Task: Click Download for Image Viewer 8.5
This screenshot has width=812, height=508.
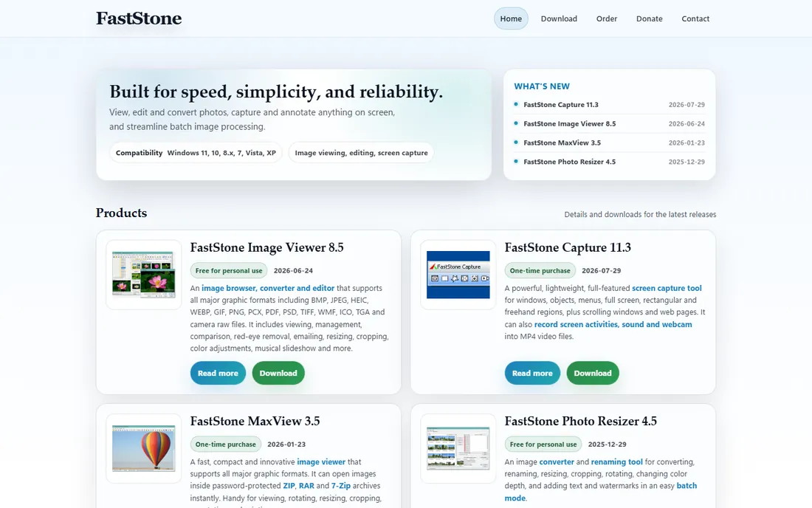Action: 278,373
